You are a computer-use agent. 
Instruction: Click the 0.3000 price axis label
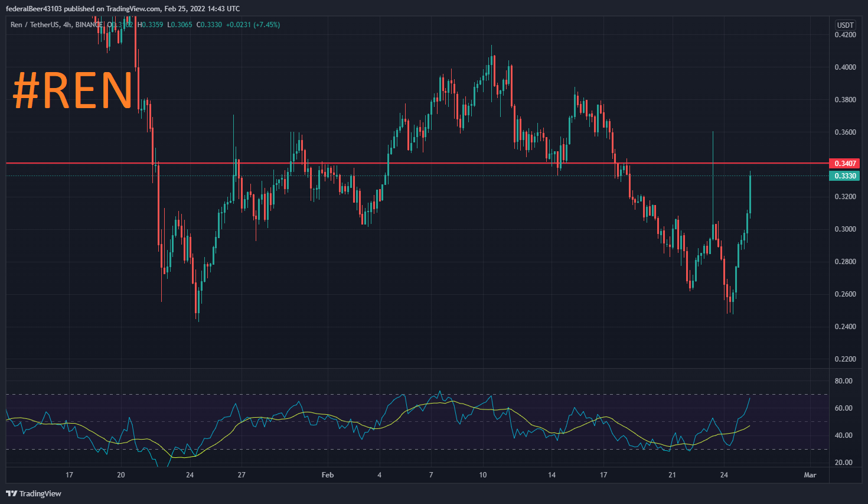coord(845,229)
